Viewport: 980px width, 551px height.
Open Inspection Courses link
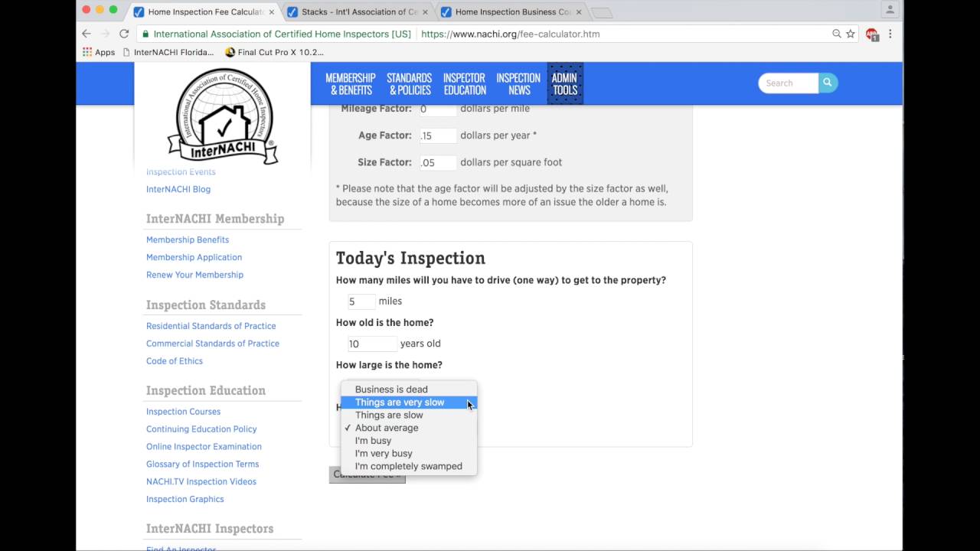[183, 412]
